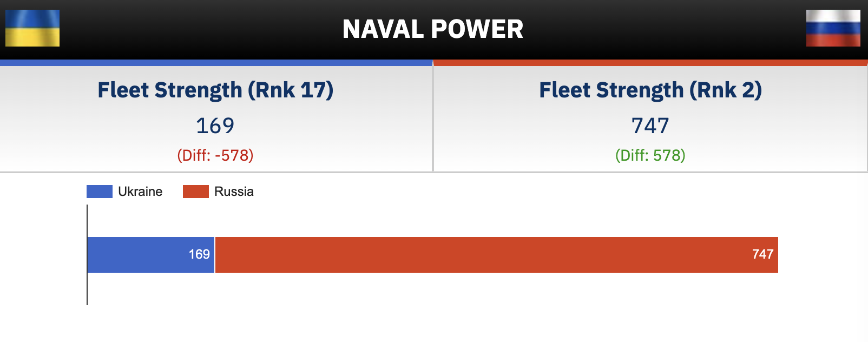868x342 pixels.
Task: Click the red stripe under the header
Action: tap(650, 63)
